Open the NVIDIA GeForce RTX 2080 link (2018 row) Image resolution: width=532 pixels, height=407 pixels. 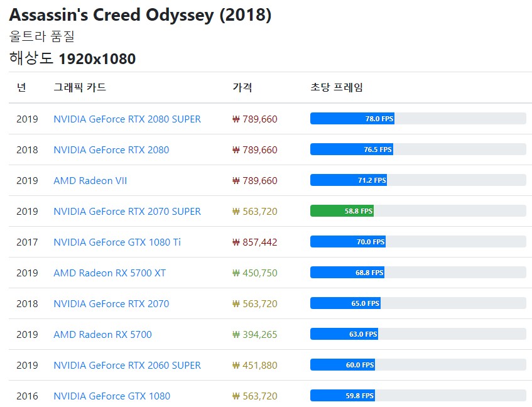pos(111,150)
